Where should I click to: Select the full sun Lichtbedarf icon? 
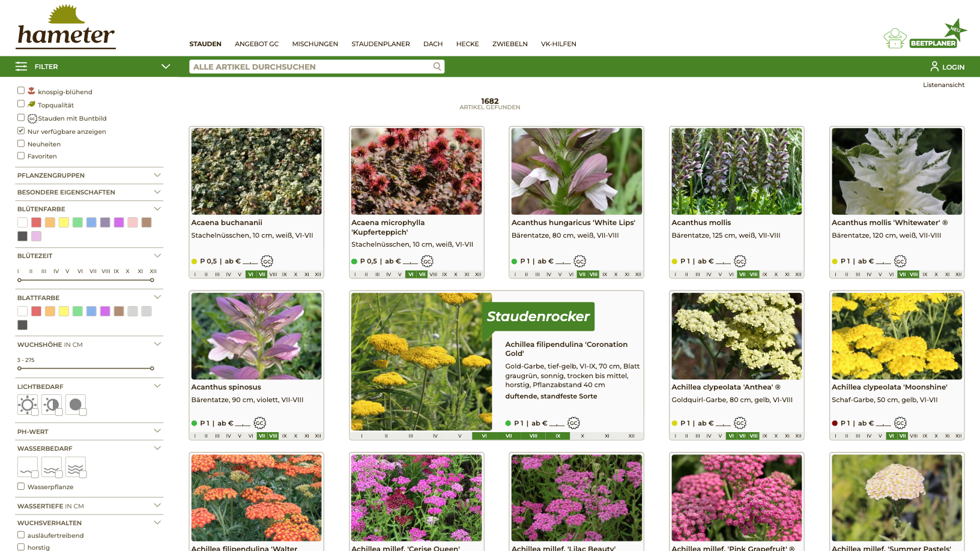[x=27, y=405]
